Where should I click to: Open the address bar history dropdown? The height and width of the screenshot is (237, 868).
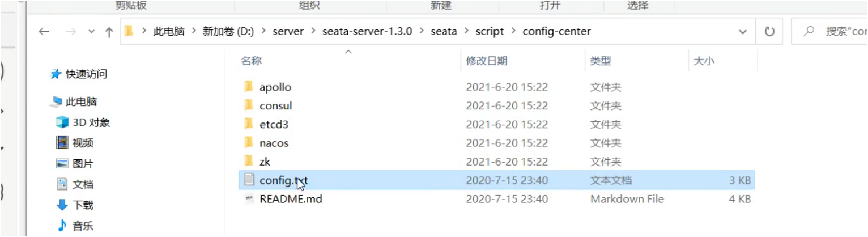click(x=743, y=32)
